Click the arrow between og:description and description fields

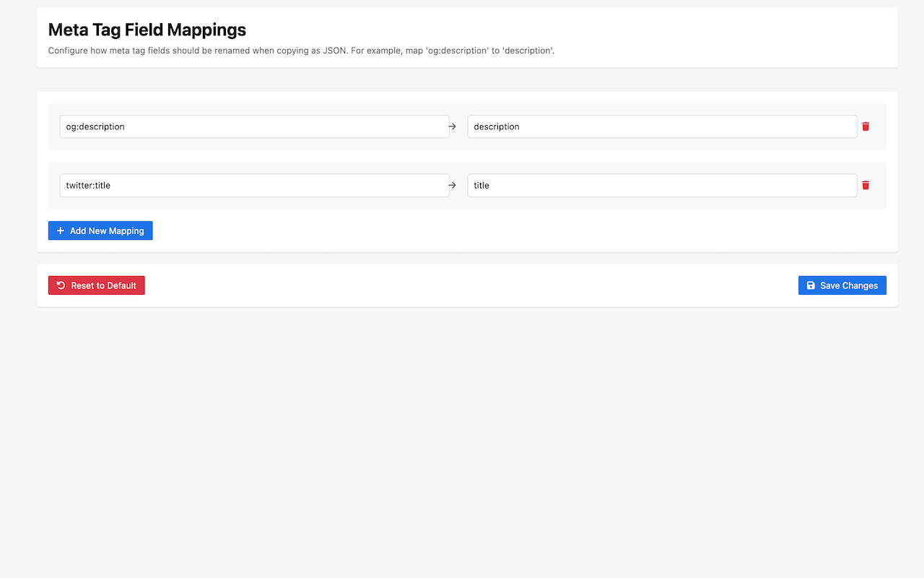453,126
